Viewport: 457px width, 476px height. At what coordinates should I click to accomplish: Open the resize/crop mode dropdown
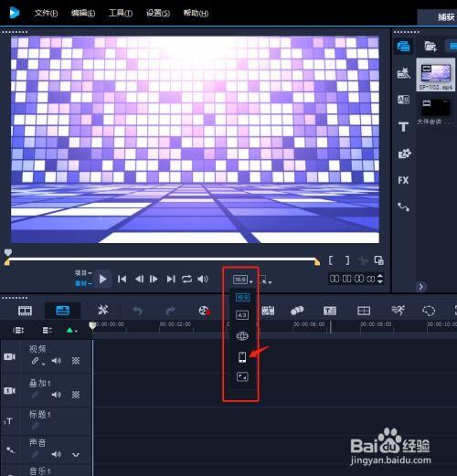pyautogui.click(x=265, y=280)
